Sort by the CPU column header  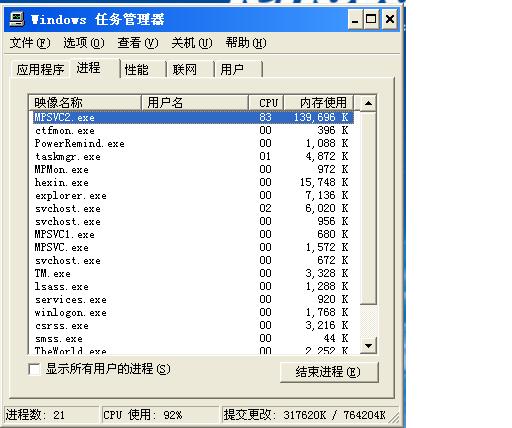click(x=266, y=103)
